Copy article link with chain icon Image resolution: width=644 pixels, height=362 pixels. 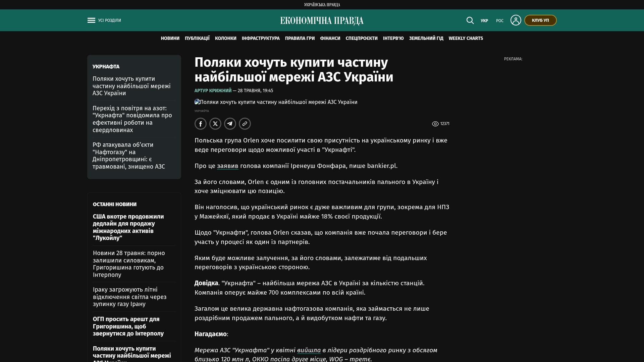click(x=245, y=124)
